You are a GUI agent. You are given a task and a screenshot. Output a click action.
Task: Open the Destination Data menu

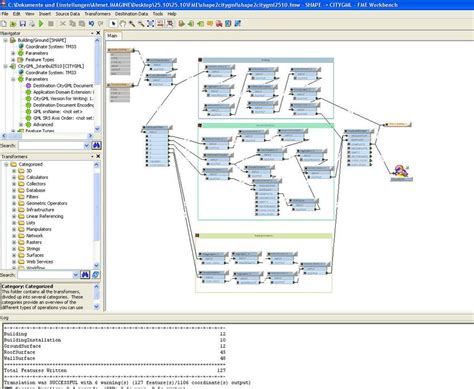(x=131, y=14)
